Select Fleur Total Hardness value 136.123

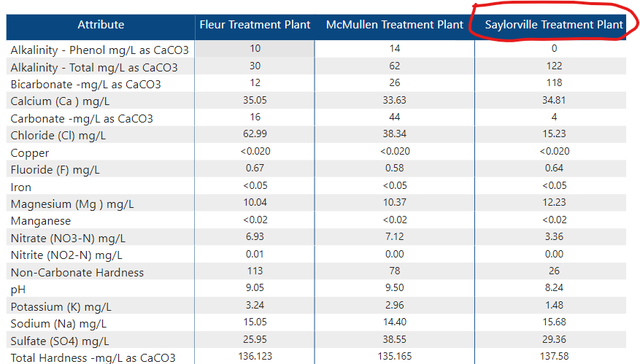click(x=255, y=356)
